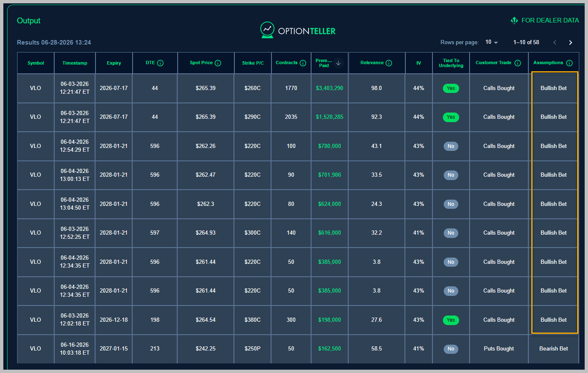
Task: Sort by Timestamp column header
Action: click(75, 63)
